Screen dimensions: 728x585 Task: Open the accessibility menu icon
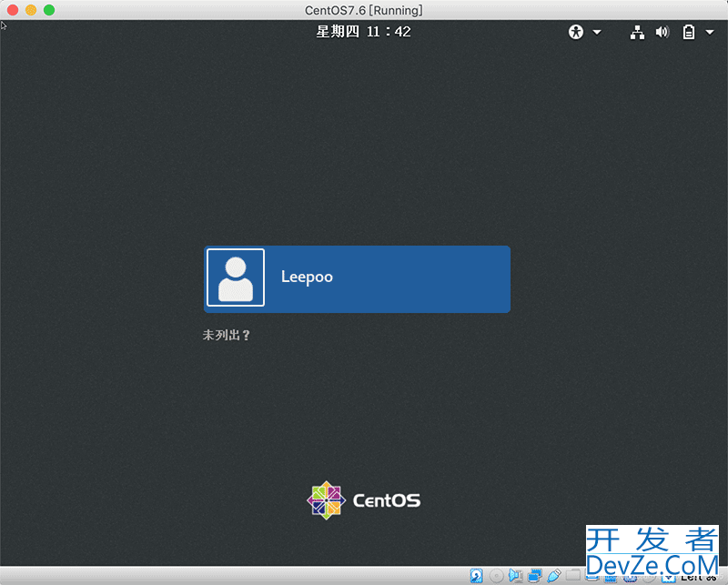coord(576,32)
